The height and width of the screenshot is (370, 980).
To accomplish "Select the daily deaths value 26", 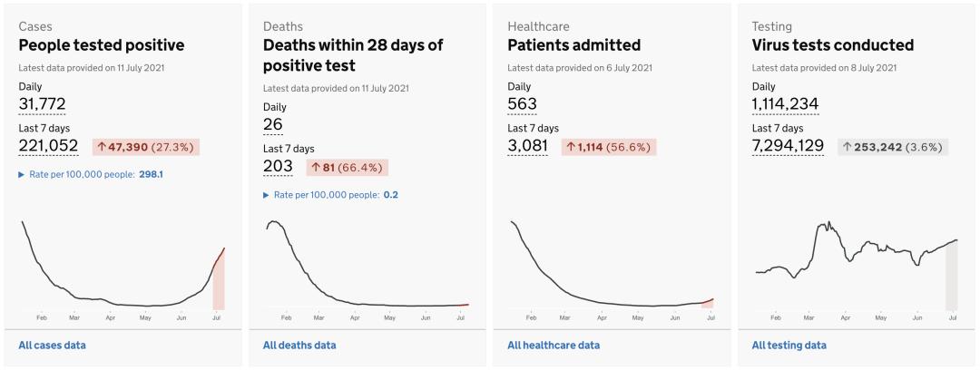I will [x=273, y=124].
